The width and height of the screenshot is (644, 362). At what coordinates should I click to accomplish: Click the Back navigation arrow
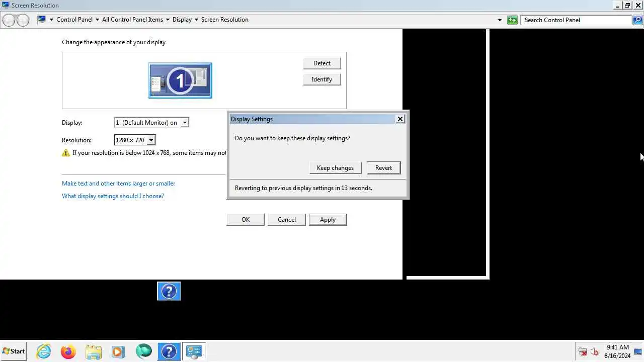(x=9, y=20)
